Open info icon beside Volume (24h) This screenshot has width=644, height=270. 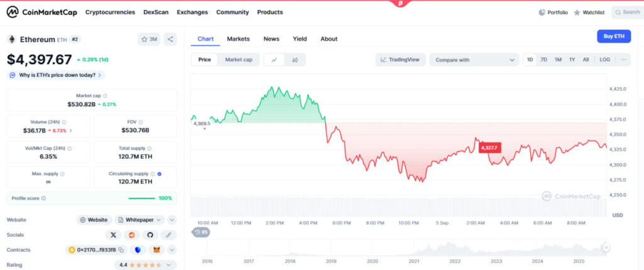(64, 122)
